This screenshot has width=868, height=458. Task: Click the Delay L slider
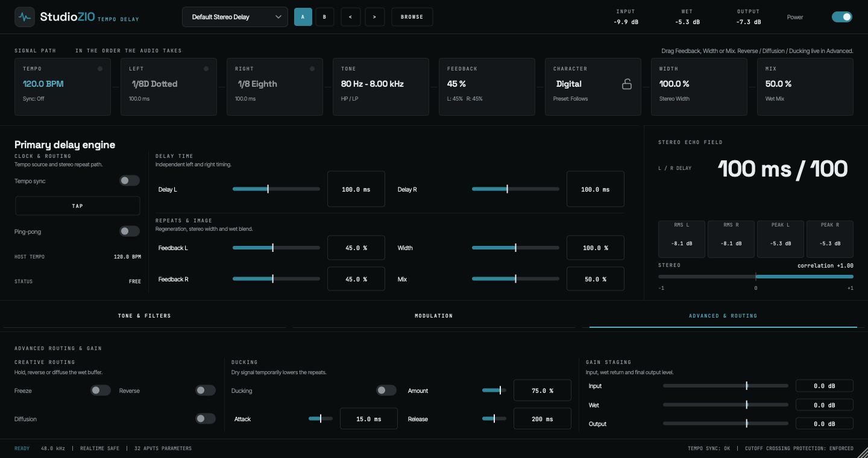(x=276, y=189)
